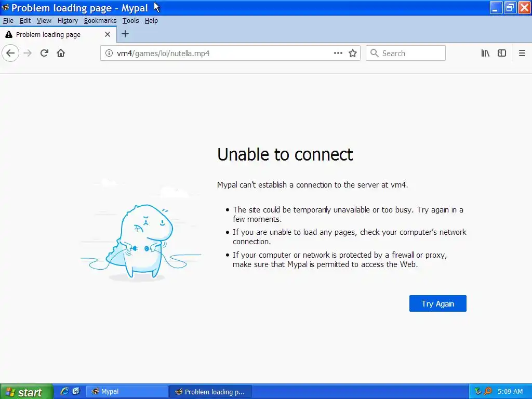Show site information icon in address bar
The height and width of the screenshot is (399, 532).
point(109,54)
